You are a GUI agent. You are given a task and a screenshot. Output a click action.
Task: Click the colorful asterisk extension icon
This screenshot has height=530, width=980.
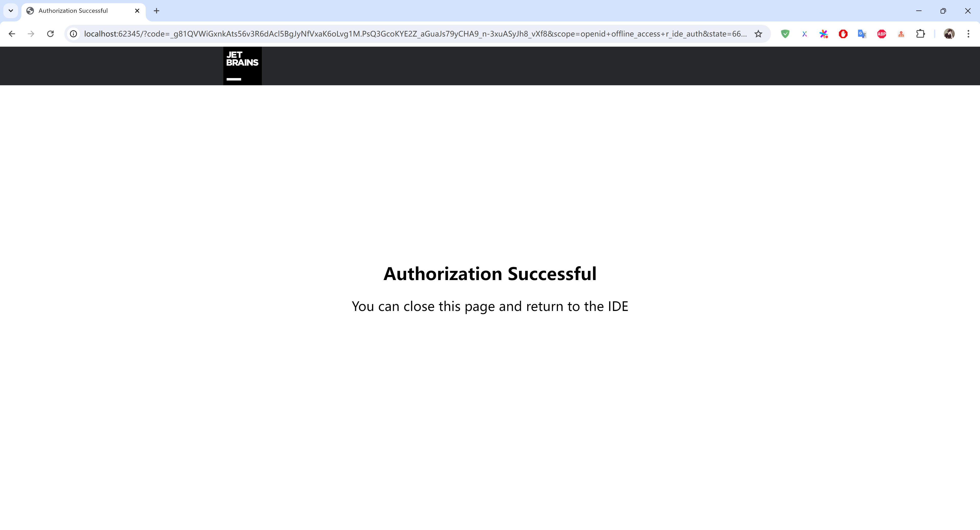(824, 34)
